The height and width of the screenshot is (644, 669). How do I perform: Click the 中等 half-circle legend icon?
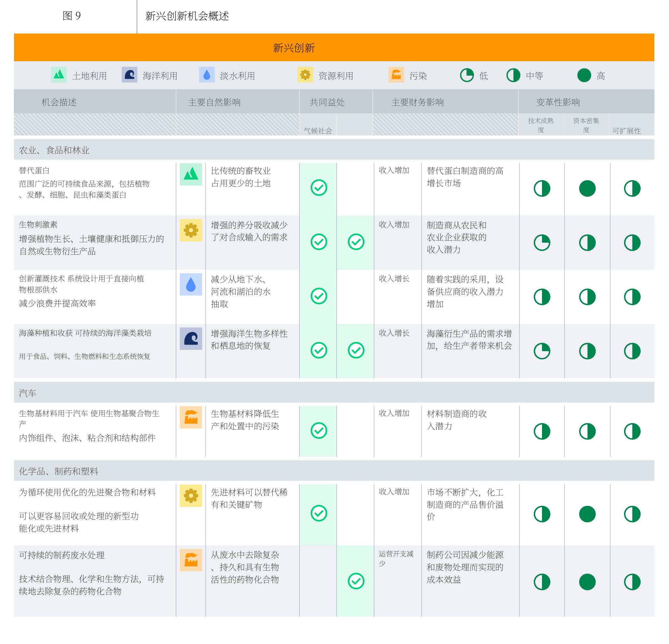point(513,75)
